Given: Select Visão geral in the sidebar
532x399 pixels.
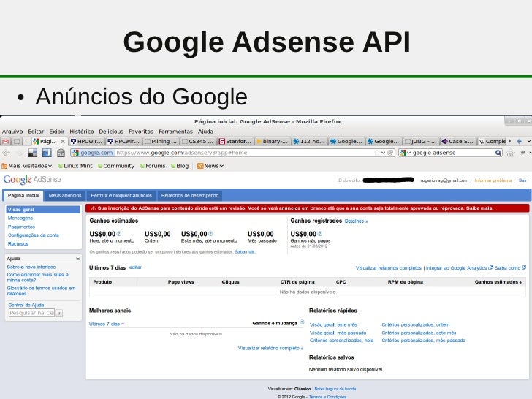Looking at the screenshot, I should point(43,210).
